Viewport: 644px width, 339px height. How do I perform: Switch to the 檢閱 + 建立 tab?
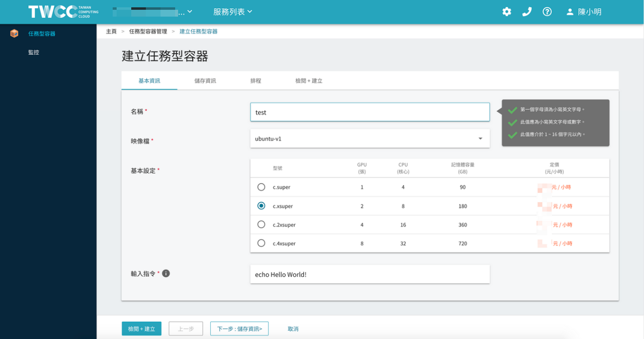pyautogui.click(x=309, y=81)
